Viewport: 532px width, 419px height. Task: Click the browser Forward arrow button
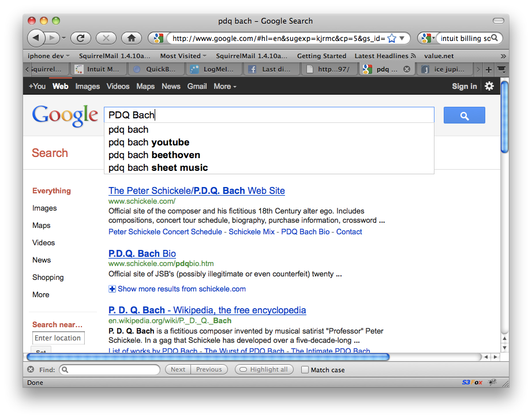pyautogui.click(x=53, y=38)
